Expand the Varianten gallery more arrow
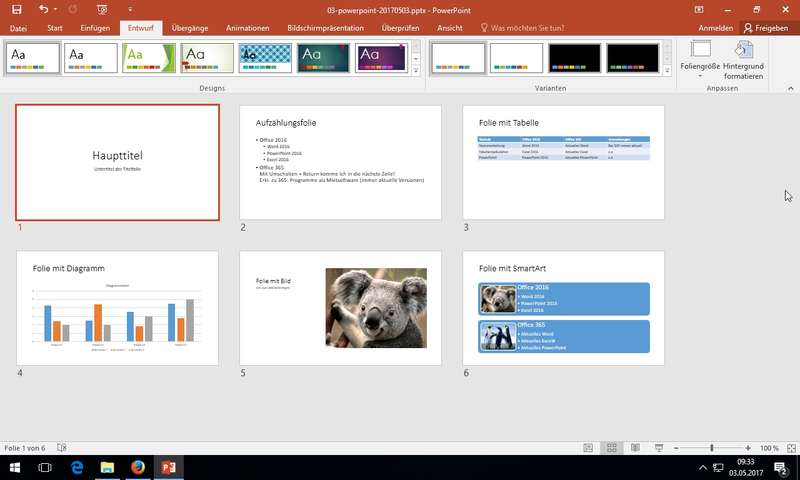Viewport: 800px width, 480px height. [667, 72]
